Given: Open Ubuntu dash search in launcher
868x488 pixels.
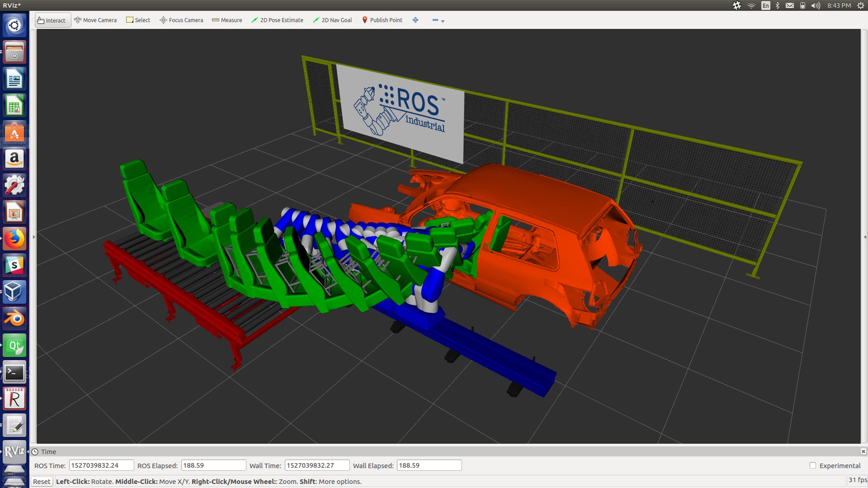Looking at the screenshot, I should click(x=14, y=25).
